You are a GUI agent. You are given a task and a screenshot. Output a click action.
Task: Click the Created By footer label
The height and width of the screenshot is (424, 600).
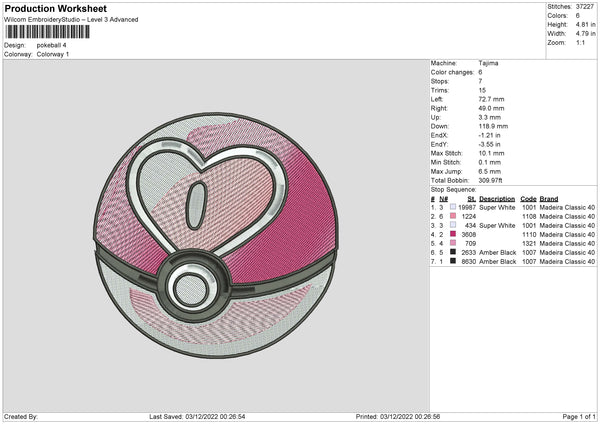point(21,417)
